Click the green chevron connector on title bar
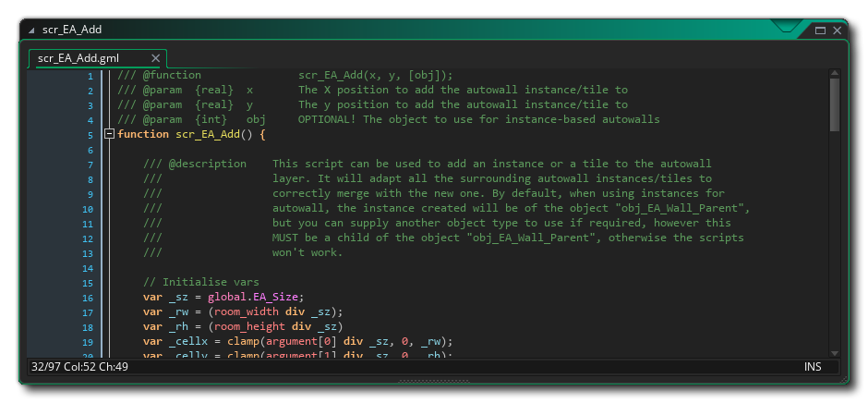This screenshot has width=868, height=403. coord(787,27)
